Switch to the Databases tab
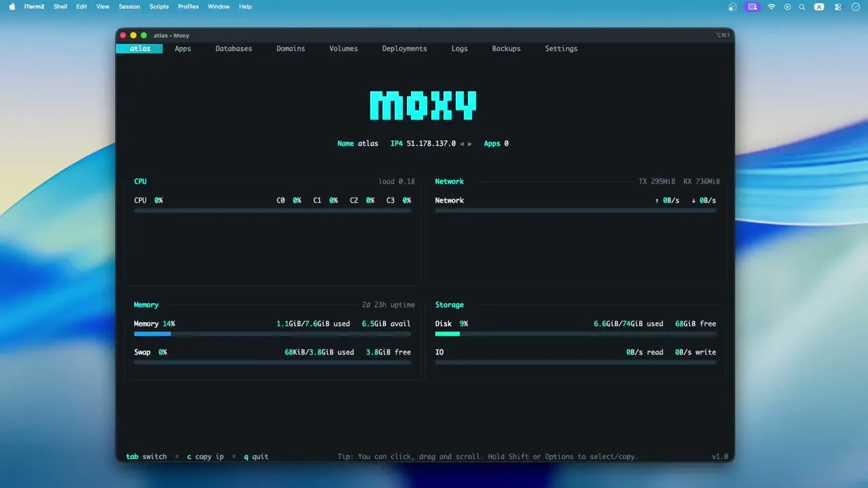This screenshot has width=868, height=488. pos(233,49)
